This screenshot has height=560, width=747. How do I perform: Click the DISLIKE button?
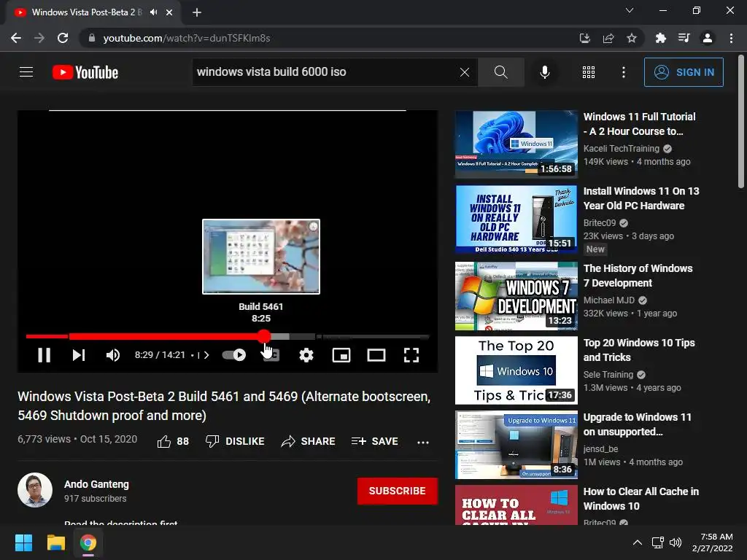[x=235, y=441]
